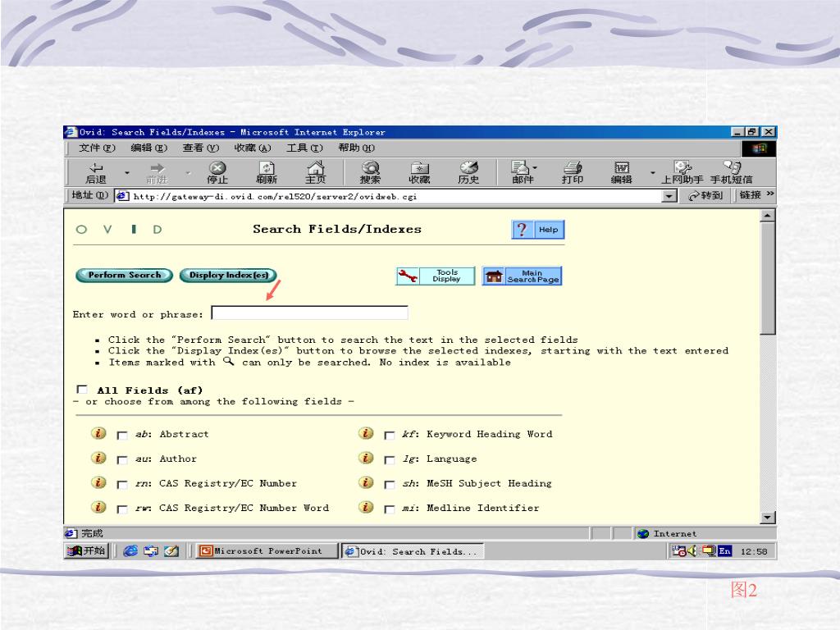Check the sh: MeSH Subject Heading checkbox
The image size is (840, 630).
click(390, 484)
